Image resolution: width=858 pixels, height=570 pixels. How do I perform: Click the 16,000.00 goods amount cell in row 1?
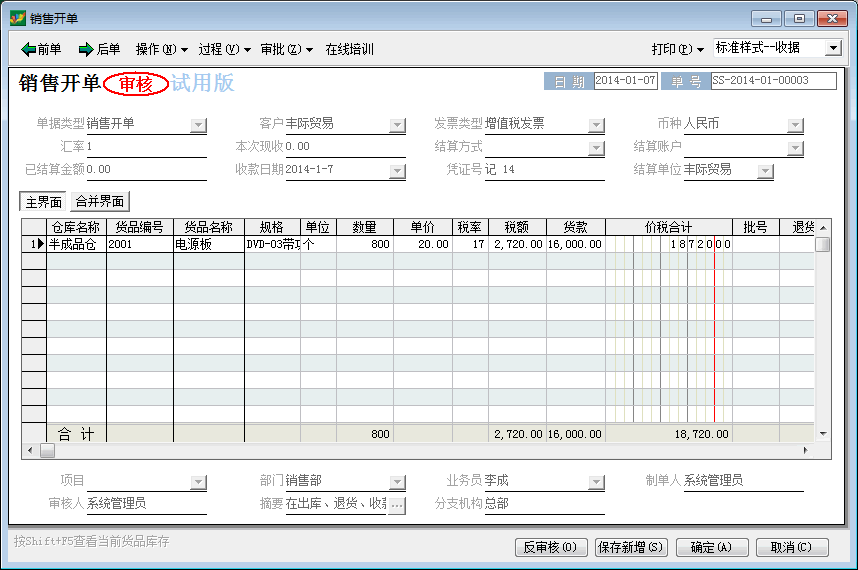coord(576,244)
